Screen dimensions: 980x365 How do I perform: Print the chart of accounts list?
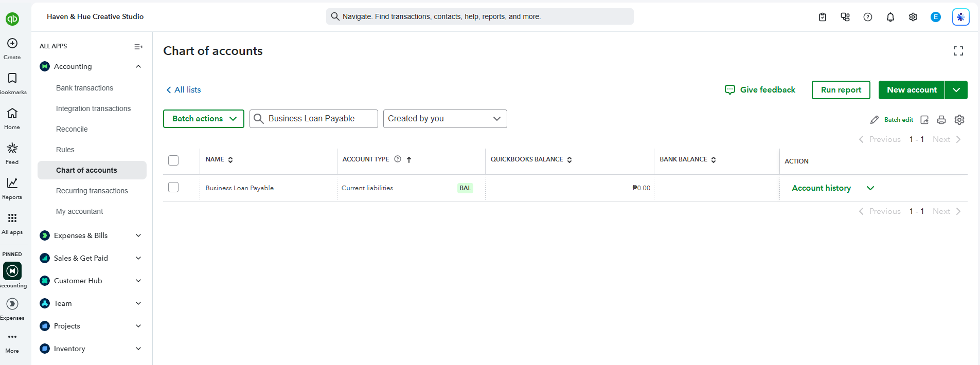point(941,120)
